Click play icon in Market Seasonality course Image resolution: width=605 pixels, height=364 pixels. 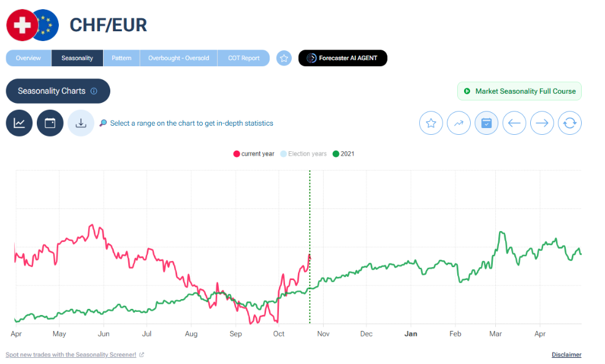pyautogui.click(x=467, y=91)
